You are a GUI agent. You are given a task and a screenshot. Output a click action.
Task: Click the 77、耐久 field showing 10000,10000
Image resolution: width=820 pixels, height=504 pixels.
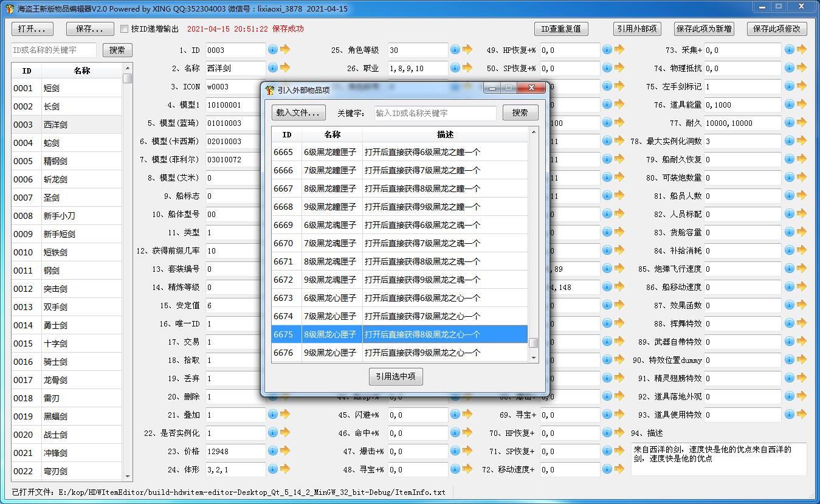click(x=743, y=123)
